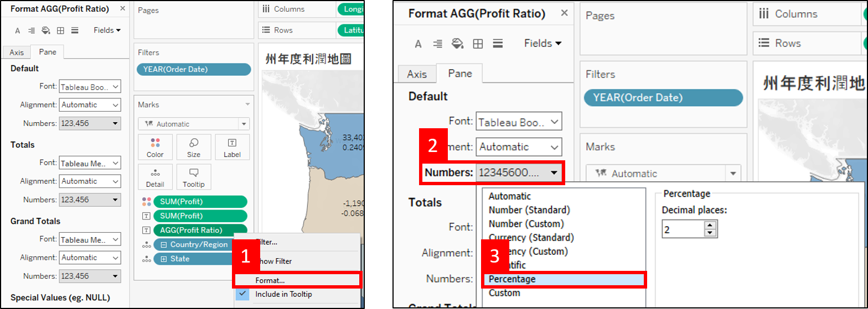Open Totals Alignment dropdown in left screenshot
The image size is (868, 309).
(x=90, y=181)
